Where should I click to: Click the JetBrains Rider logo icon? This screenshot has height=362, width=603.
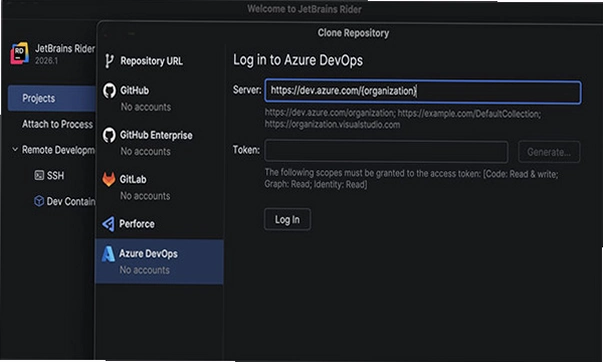tap(20, 53)
